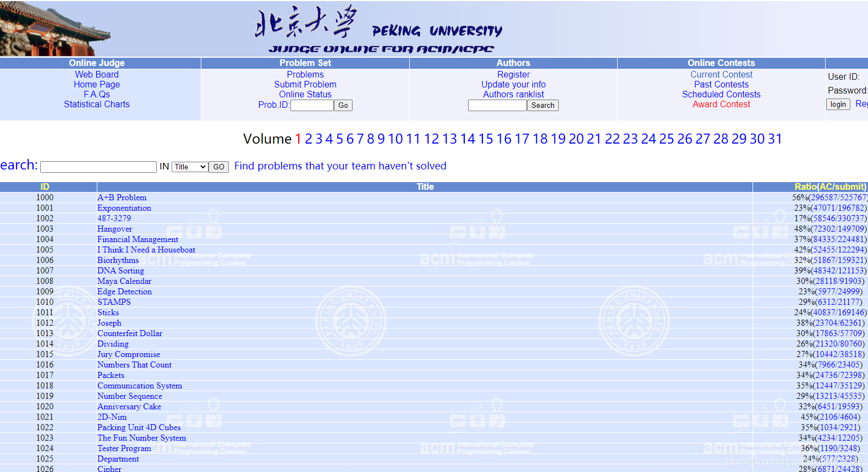View submit count 196782 for Exponentiation

point(851,208)
